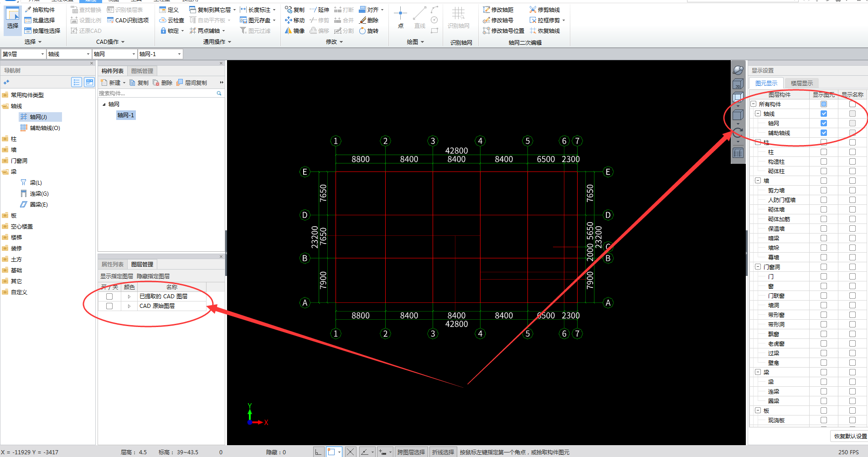
Task: Expand 复制到其它层 dropdown arrow
Action: (x=234, y=10)
